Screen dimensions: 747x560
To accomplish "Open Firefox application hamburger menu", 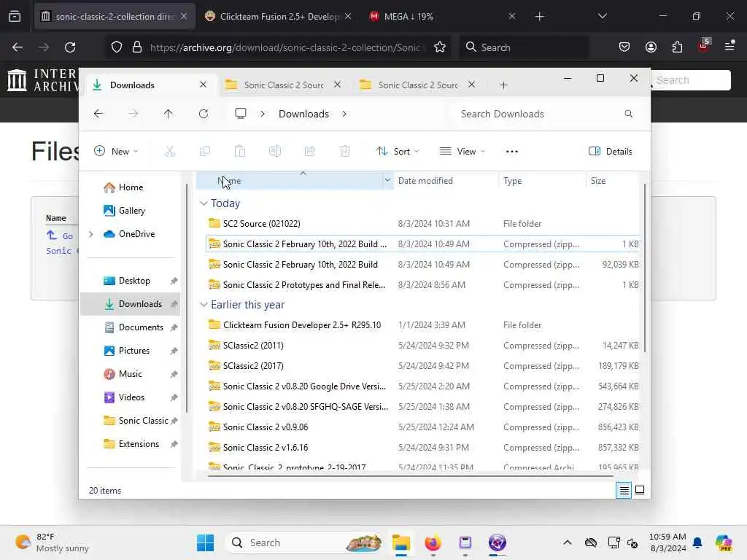I will click(729, 46).
